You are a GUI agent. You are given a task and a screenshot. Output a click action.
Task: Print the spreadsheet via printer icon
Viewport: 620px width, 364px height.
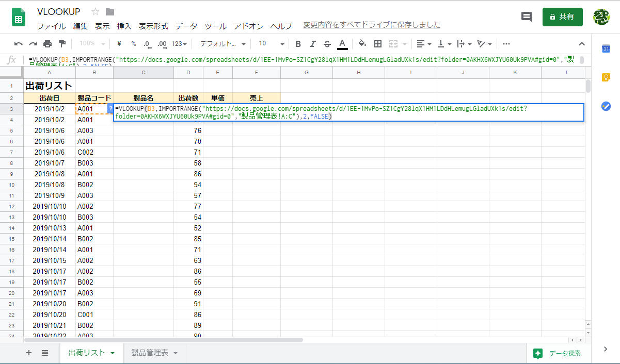(x=47, y=44)
